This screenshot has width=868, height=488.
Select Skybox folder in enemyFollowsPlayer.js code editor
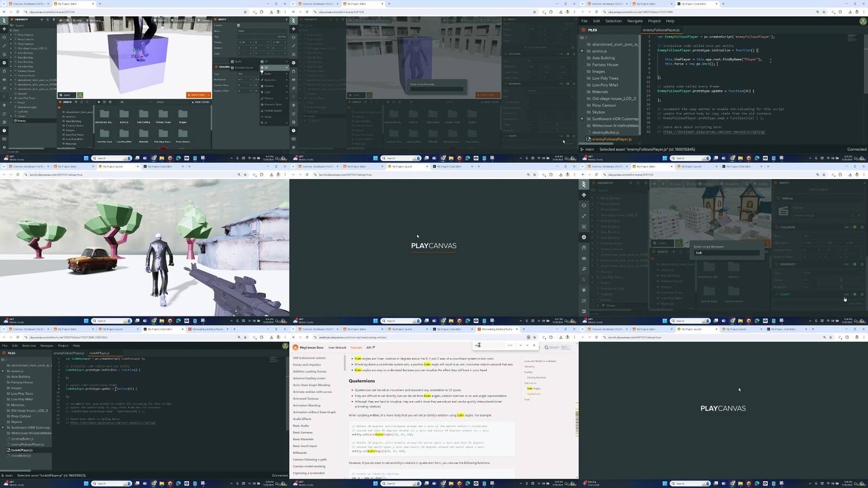598,112
